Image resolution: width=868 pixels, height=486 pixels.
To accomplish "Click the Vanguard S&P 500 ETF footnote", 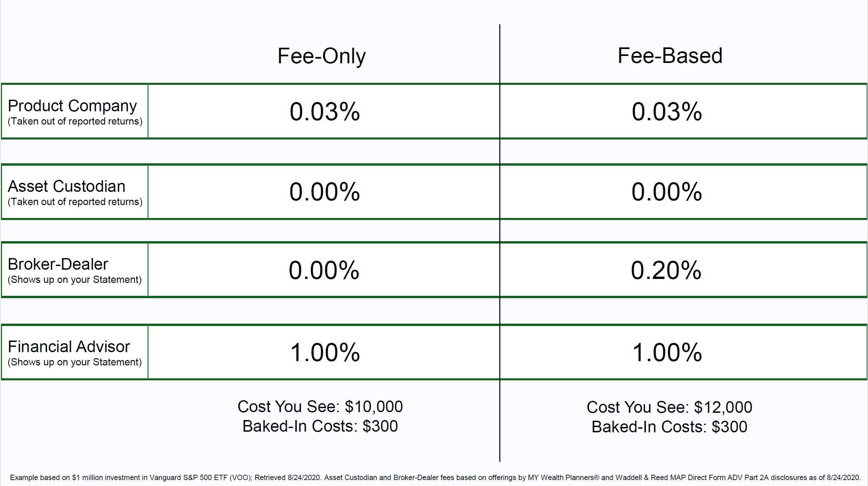I will click(435, 478).
